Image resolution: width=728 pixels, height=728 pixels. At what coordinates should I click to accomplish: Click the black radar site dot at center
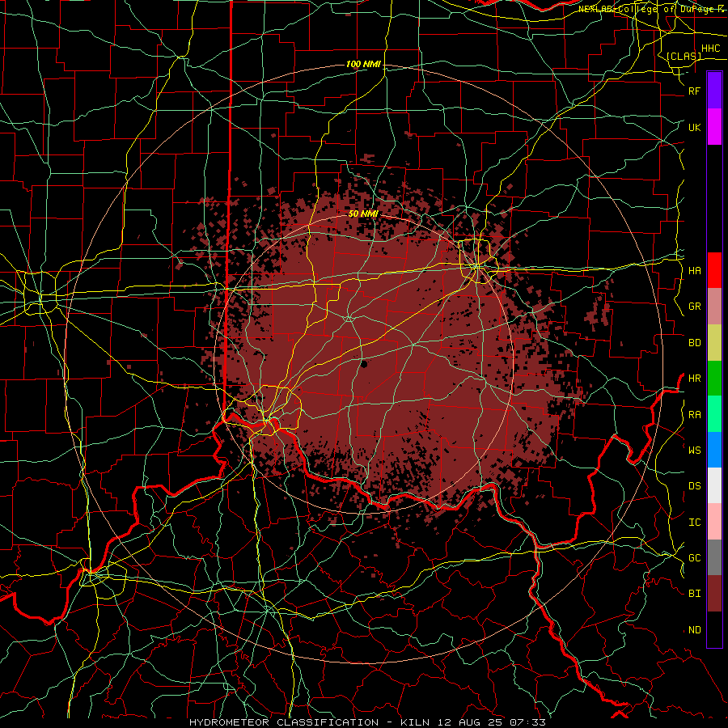point(364,364)
